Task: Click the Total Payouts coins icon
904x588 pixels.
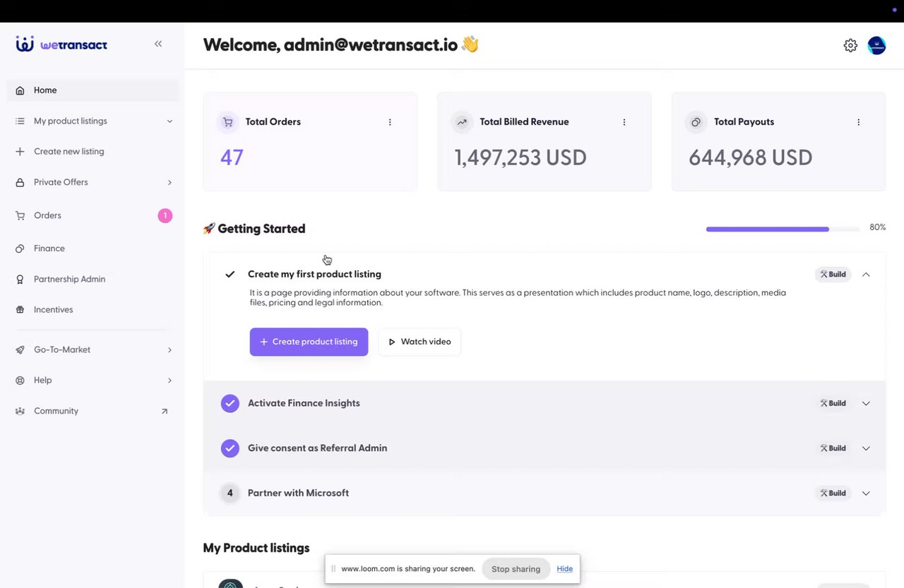Action: click(x=696, y=122)
